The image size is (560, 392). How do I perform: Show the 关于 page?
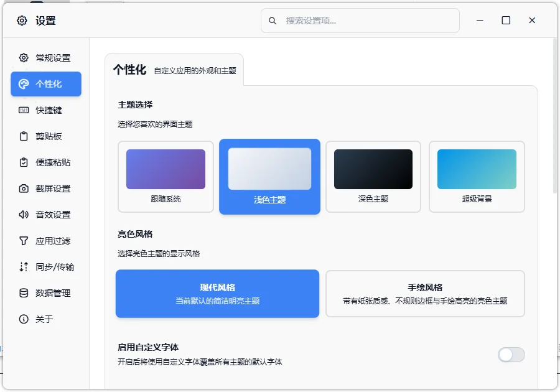[x=46, y=319]
